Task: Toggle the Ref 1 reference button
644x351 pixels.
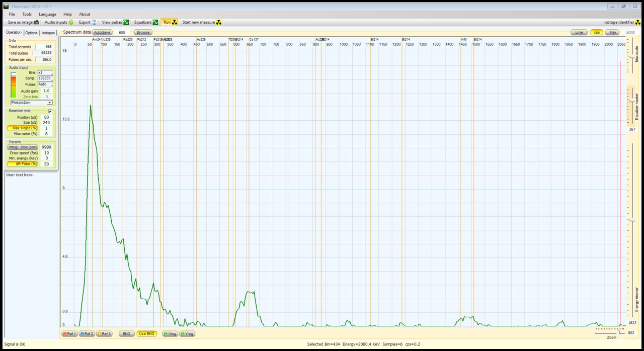Action: (x=69, y=333)
